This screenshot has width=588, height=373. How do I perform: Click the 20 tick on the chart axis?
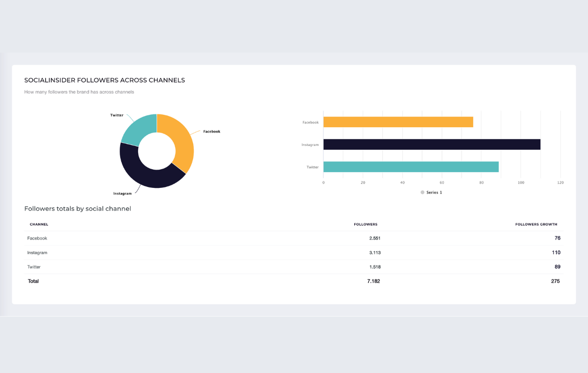pyautogui.click(x=363, y=183)
